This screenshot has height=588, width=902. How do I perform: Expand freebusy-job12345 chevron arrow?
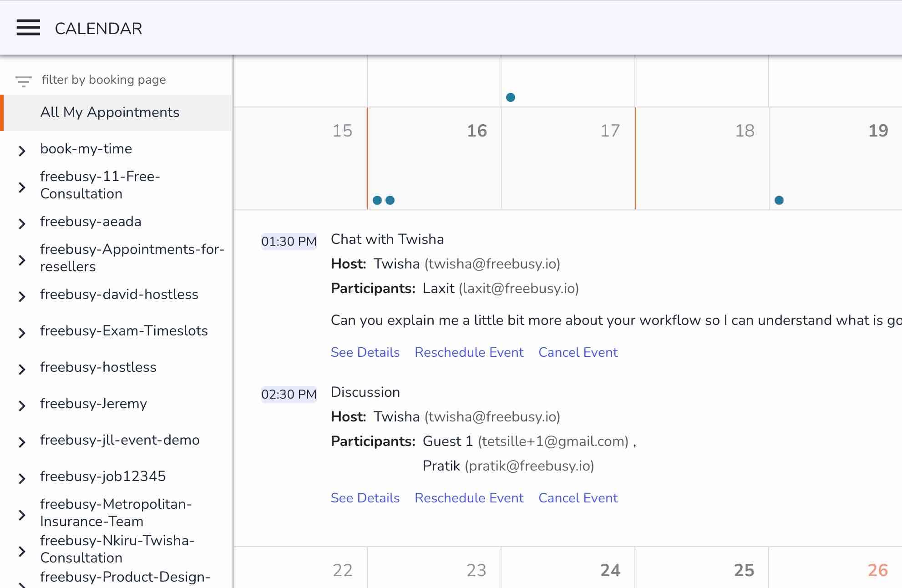22,478
